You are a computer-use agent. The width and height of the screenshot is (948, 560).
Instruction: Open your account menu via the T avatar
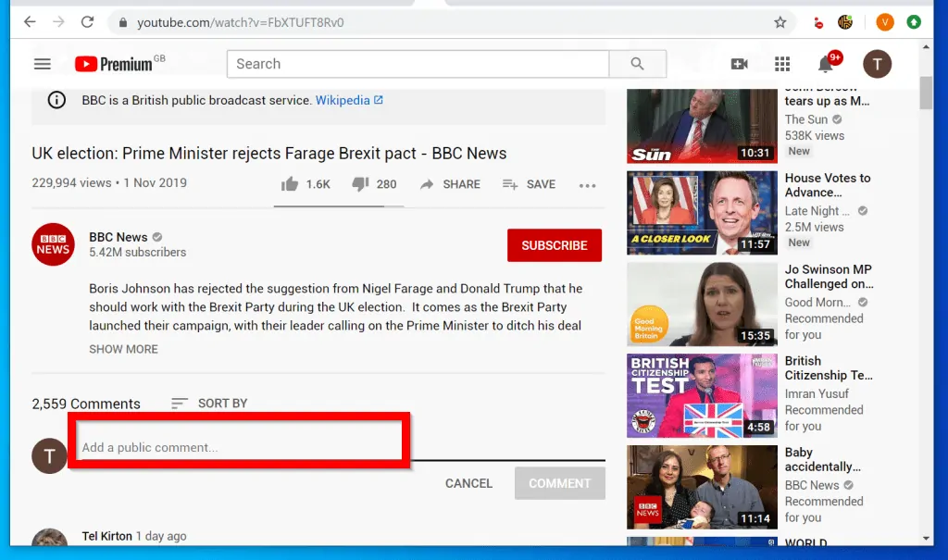click(x=877, y=64)
